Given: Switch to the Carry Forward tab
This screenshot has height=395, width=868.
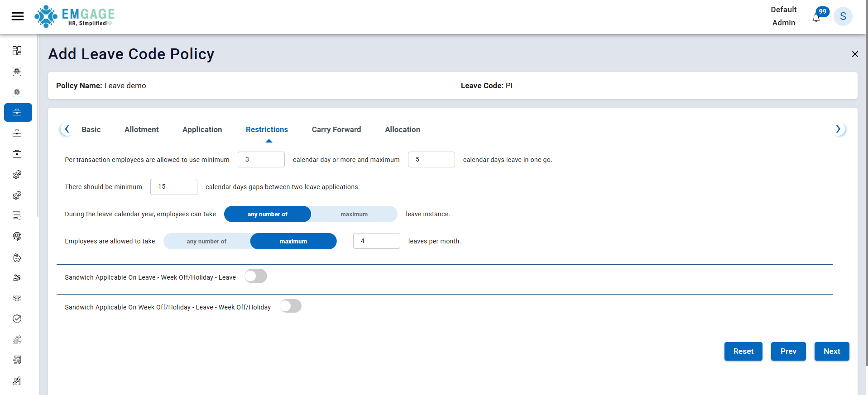Looking at the screenshot, I should click(x=336, y=129).
